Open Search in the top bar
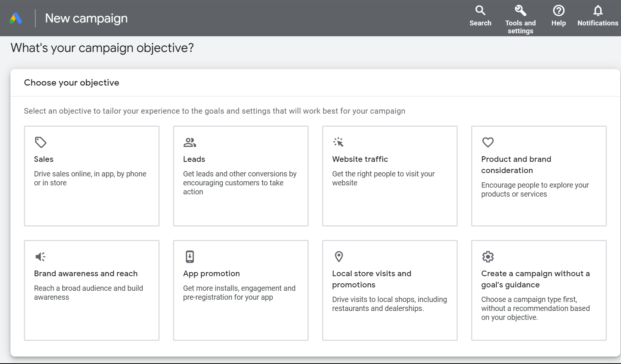 pos(480,16)
